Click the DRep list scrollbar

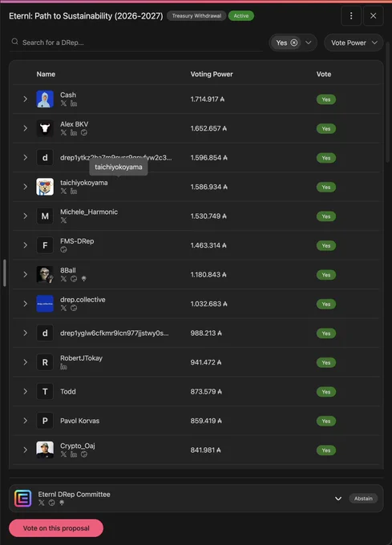pos(388,104)
